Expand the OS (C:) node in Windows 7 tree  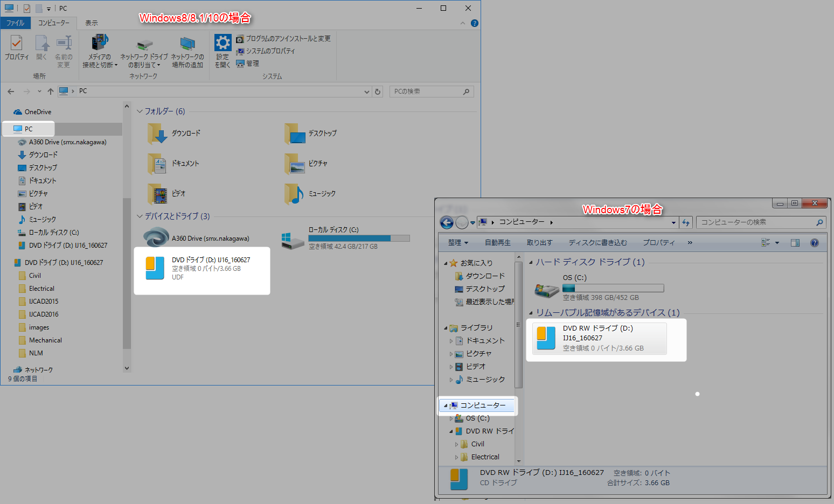(451, 418)
